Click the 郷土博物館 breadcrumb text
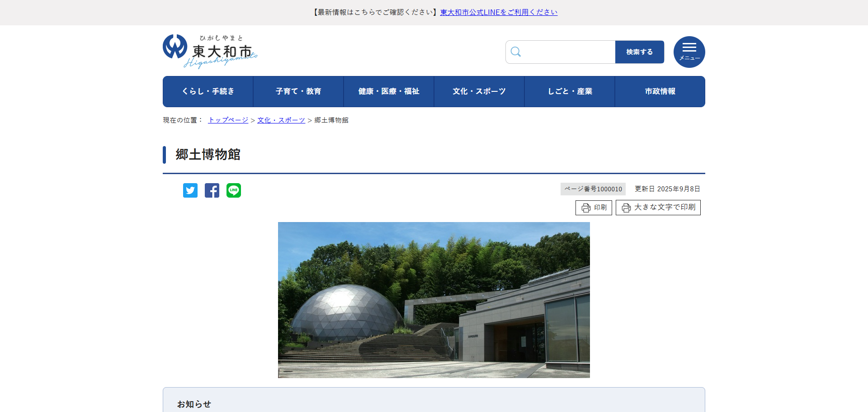 (x=331, y=120)
